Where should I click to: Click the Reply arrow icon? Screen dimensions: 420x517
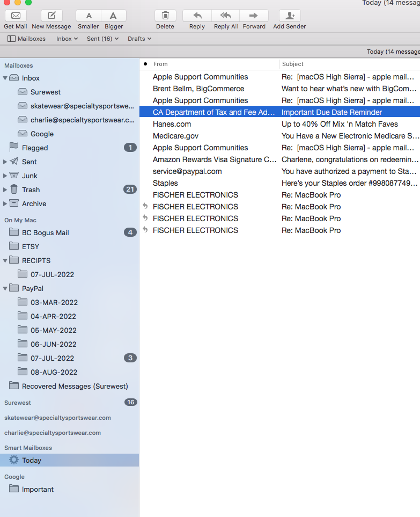[197, 16]
